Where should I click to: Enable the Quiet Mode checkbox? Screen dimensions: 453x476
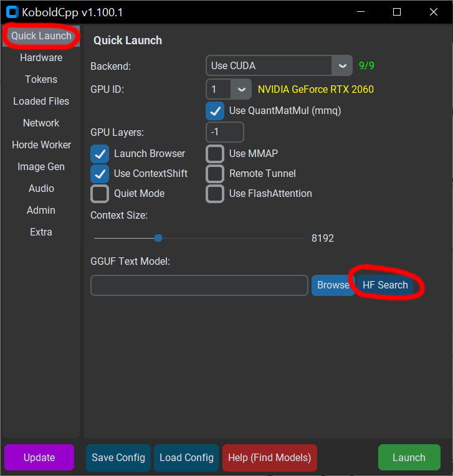(x=100, y=194)
